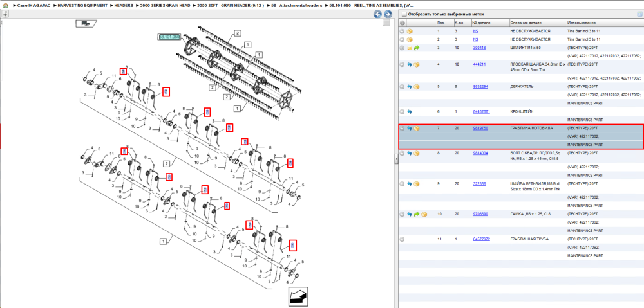Click the small square button under navigation arrows

tap(386, 23)
